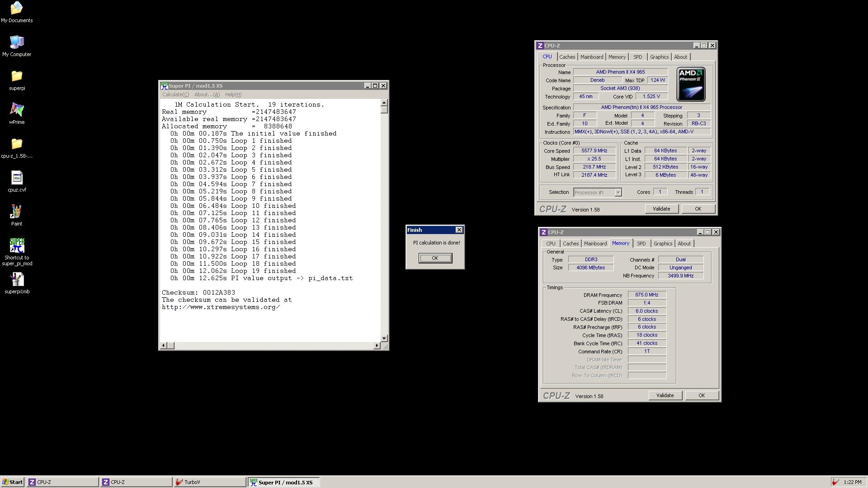
Task: Open SPD tab in lower CPU-Z window
Action: (641, 244)
